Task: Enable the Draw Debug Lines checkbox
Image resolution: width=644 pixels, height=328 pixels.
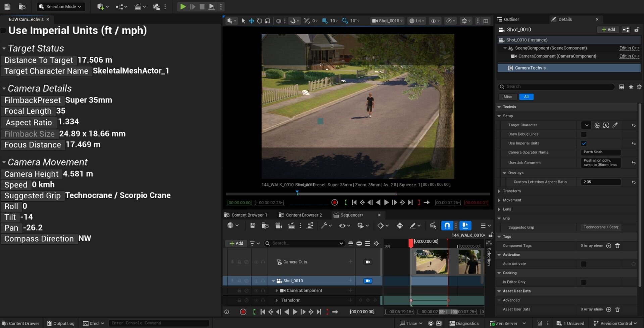Action: click(584, 134)
